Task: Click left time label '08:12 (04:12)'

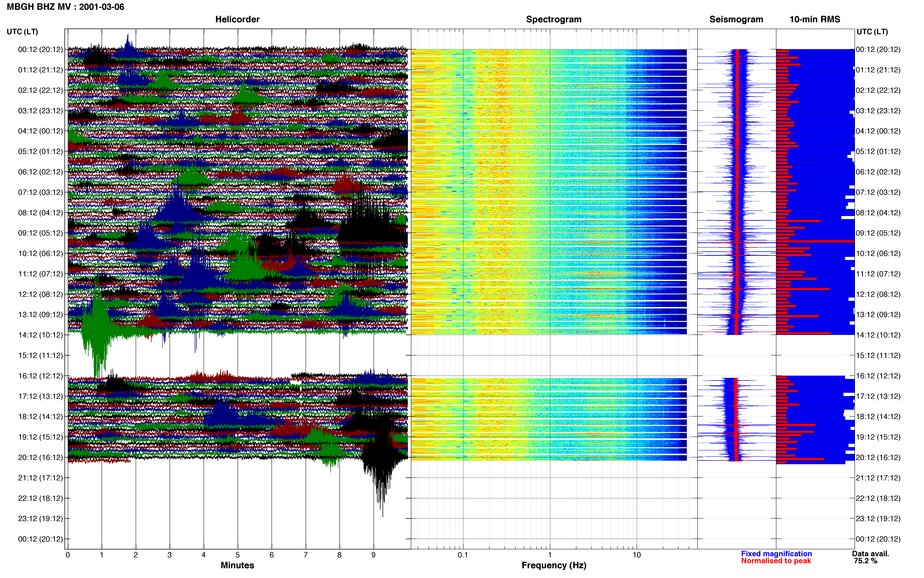Action: pos(41,212)
